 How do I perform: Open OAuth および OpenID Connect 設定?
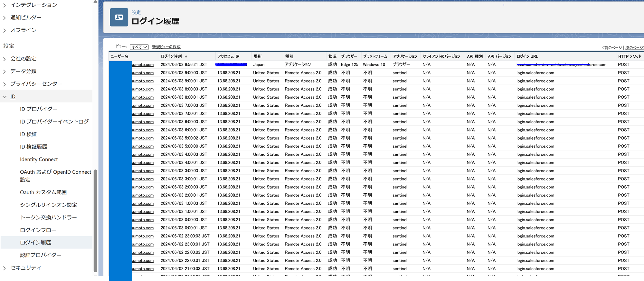(x=55, y=176)
